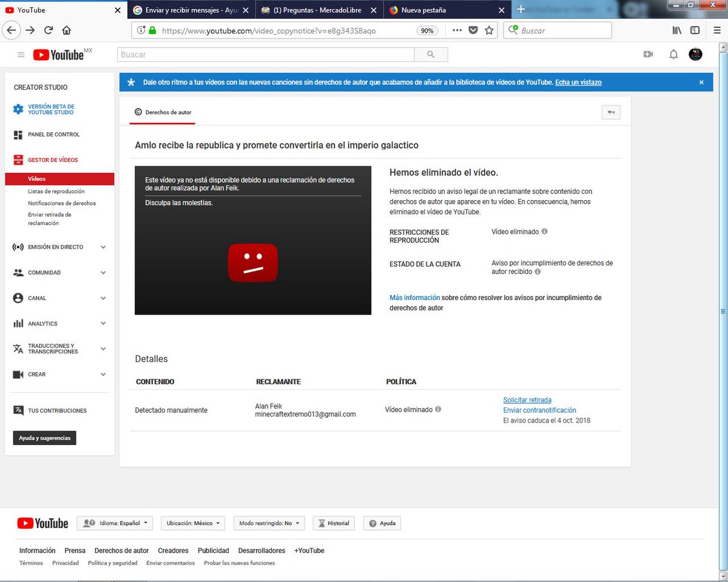Dismiss the blue banner with the X
Screen dimensions: 728x582
point(701,82)
